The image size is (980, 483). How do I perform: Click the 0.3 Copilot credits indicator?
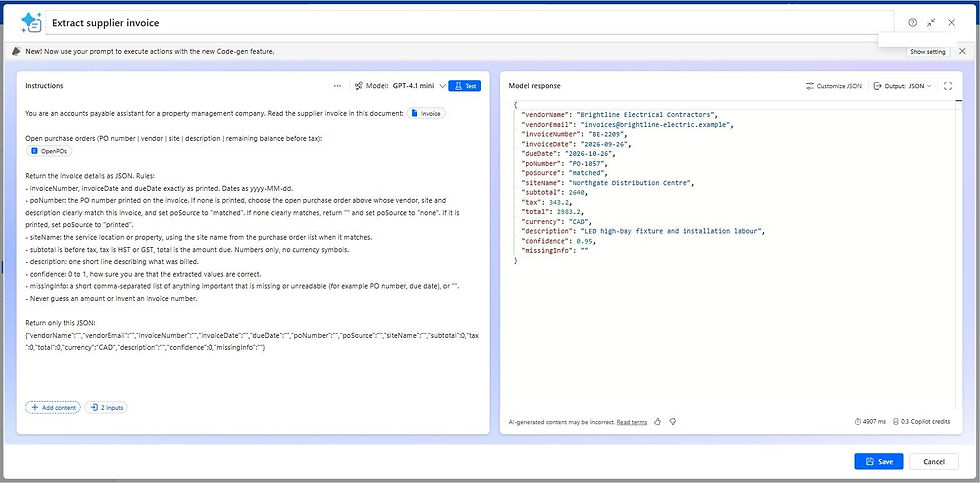click(921, 422)
